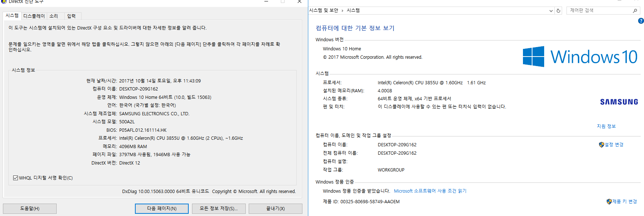The height and width of the screenshot is (216, 644).
Task: Click the Windows 10 logo
Action: [x=580, y=57]
